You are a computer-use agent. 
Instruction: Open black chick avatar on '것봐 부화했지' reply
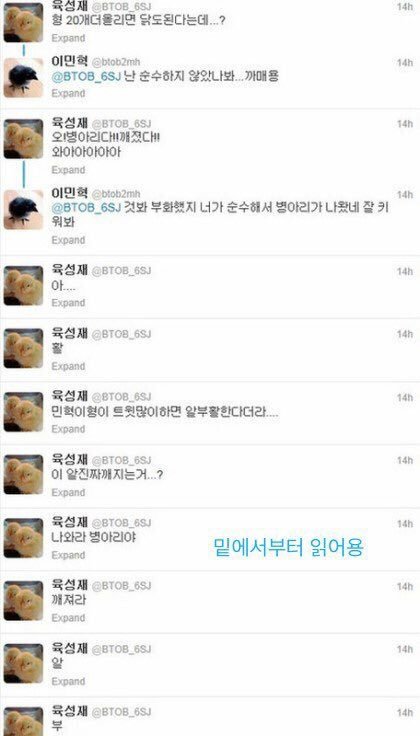click(x=23, y=209)
